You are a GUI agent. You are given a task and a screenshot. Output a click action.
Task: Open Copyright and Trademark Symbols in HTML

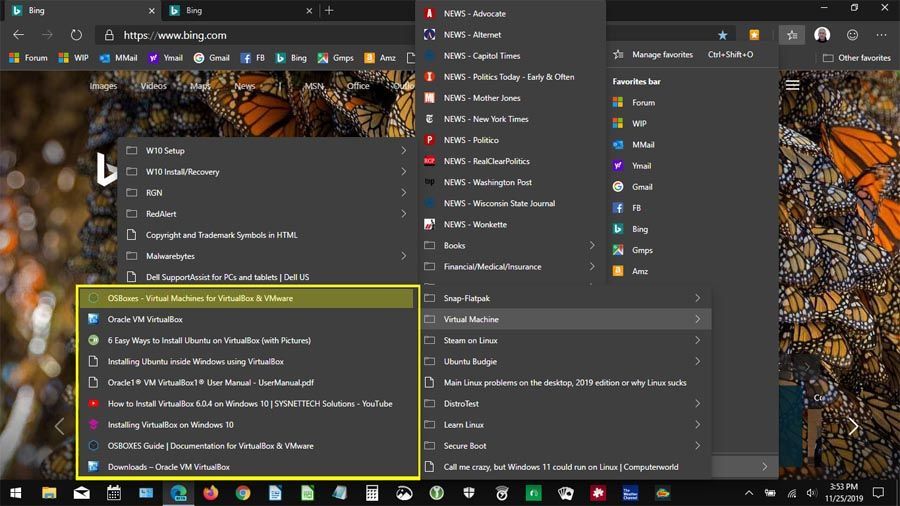click(266, 235)
